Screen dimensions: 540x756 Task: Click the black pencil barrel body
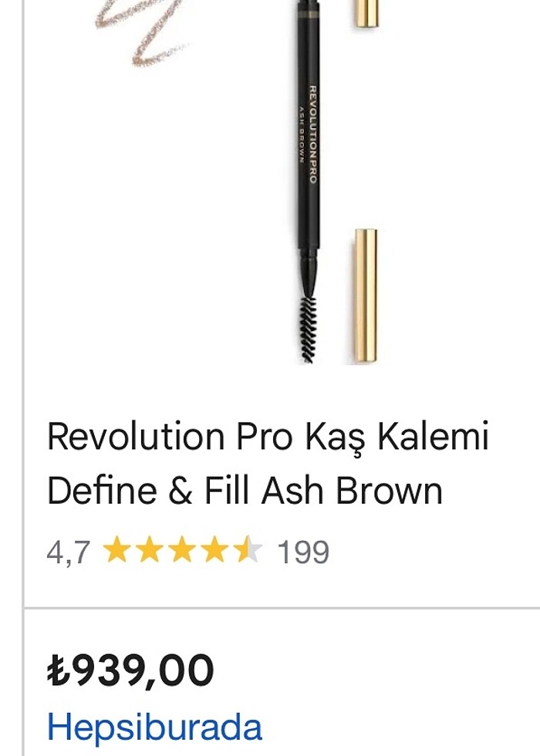(309, 130)
